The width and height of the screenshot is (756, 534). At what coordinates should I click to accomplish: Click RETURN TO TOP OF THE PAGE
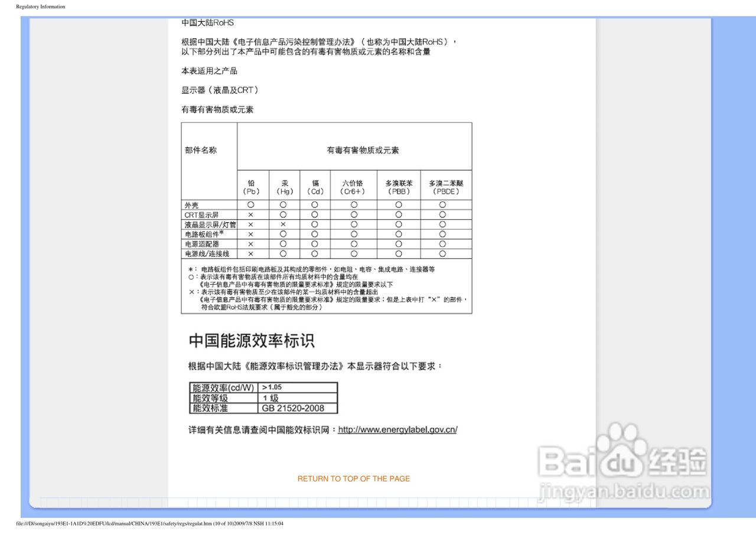point(353,478)
